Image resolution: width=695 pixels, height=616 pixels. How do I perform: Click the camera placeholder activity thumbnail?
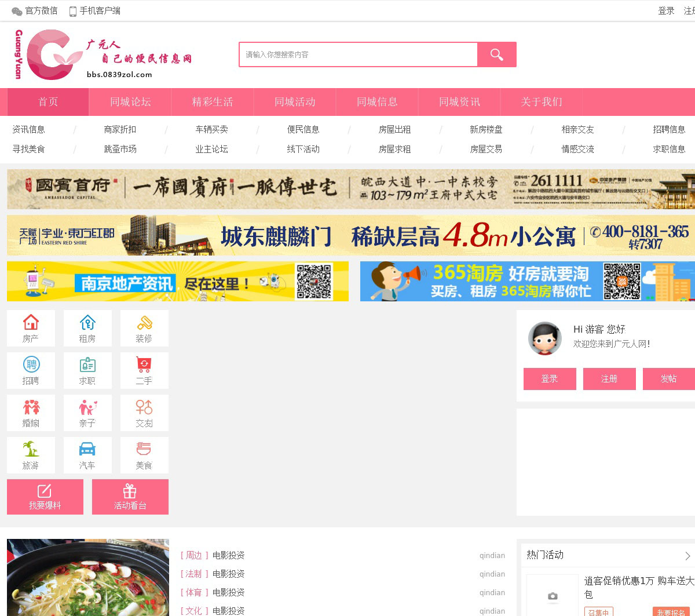pyautogui.click(x=553, y=595)
